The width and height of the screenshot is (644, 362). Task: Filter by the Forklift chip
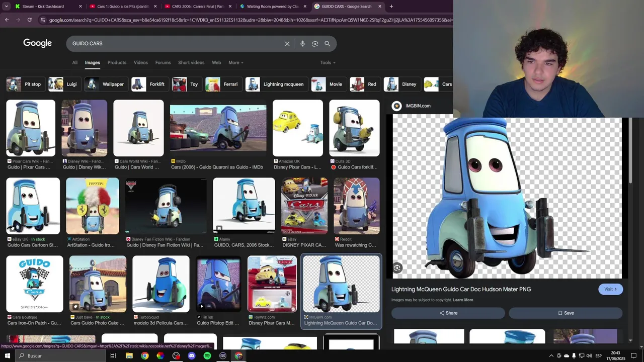click(149, 84)
